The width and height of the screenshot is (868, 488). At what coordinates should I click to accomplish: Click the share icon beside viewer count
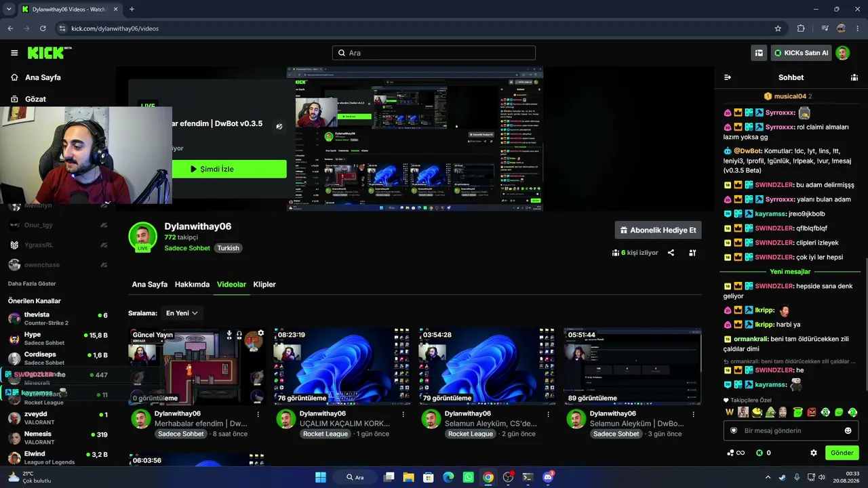pos(671,253)
